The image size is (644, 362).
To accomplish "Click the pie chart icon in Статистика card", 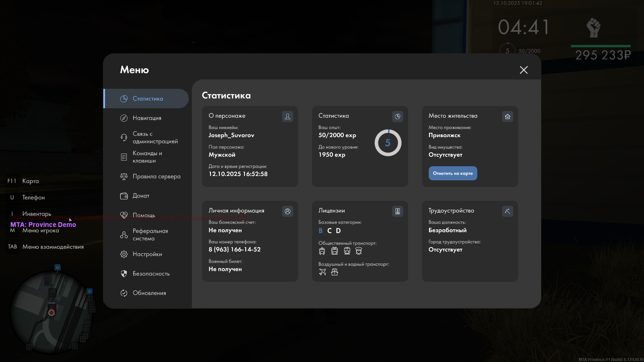I will [x=397, y=116].
